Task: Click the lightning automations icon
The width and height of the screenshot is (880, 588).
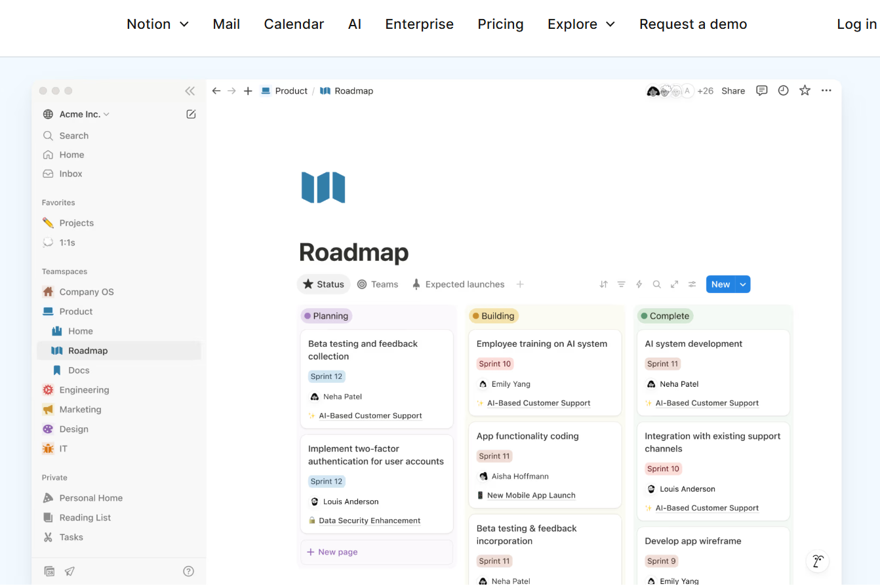Action: [639, 284]
